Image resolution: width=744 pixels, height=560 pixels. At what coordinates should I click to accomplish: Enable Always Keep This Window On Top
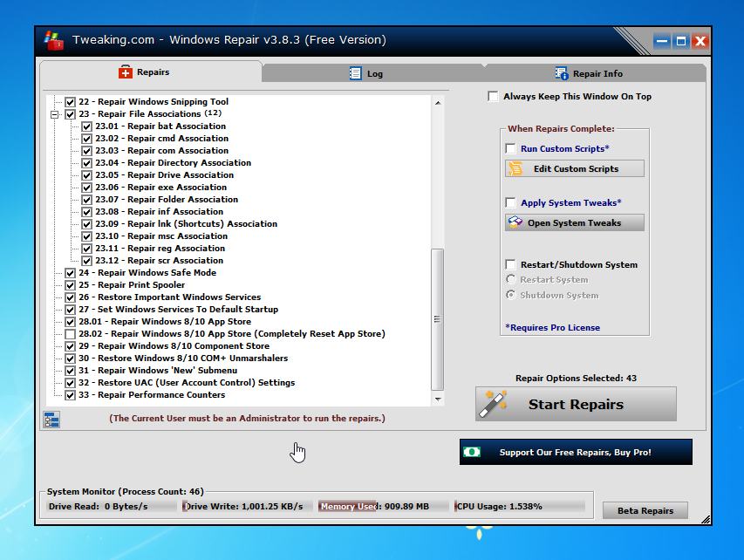coord(493,96)
